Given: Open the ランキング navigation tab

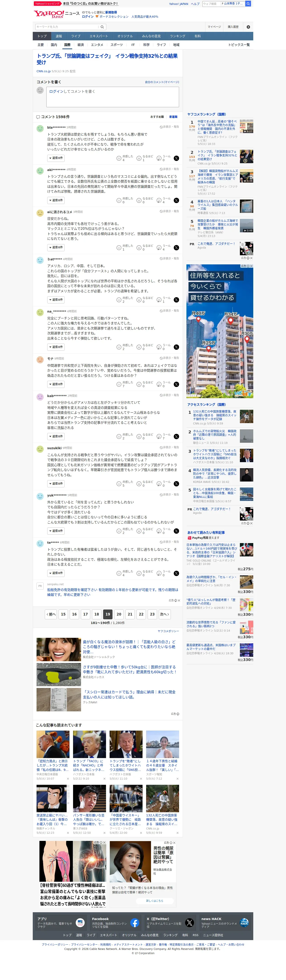Looking at the screenshot, I should pos(178,36).
